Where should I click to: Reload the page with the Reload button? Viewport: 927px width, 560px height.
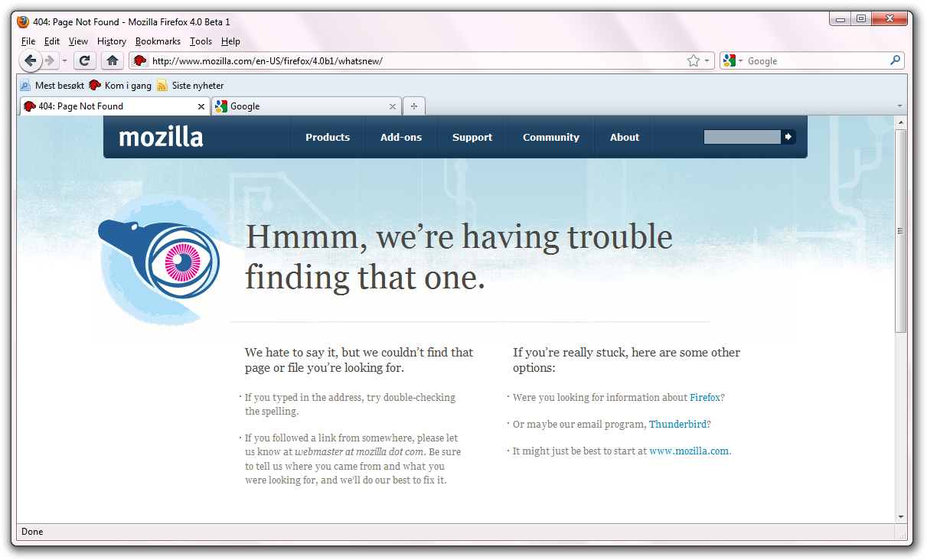(84, 60)
